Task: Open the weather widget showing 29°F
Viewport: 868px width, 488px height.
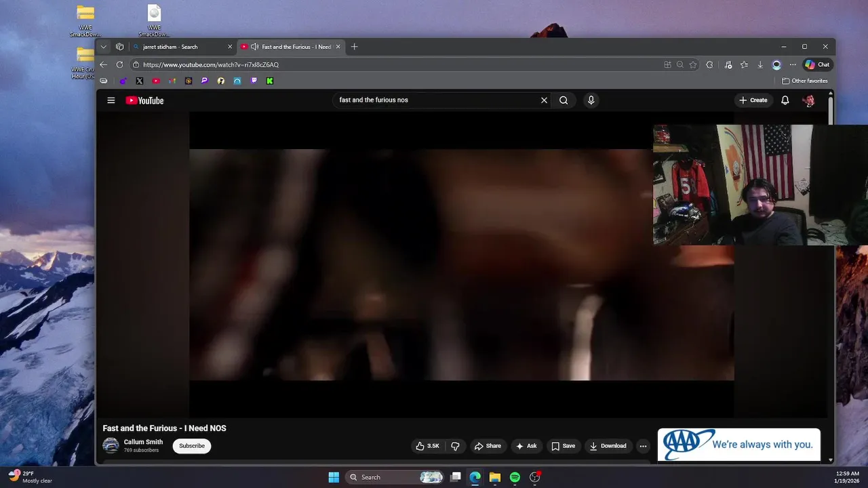Action: (x=31, y=477)
